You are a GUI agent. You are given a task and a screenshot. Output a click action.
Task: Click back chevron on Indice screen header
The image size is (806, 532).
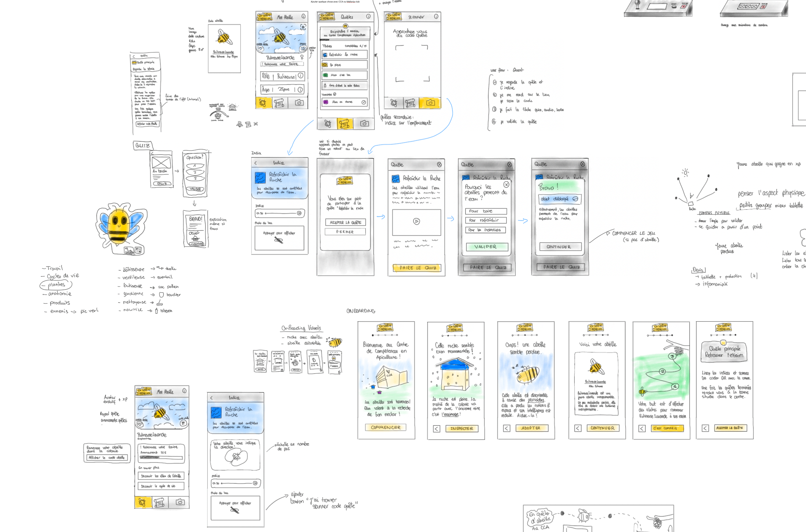(256, 163)
